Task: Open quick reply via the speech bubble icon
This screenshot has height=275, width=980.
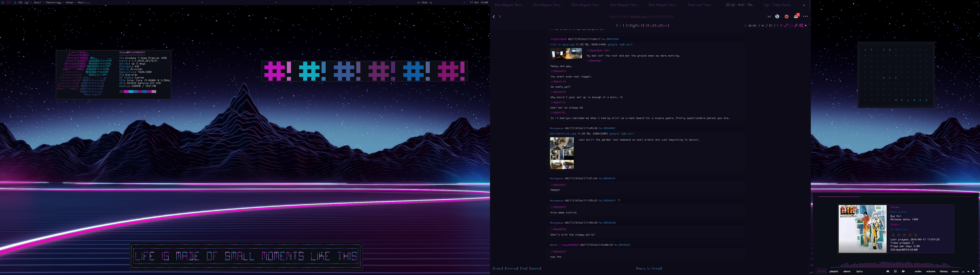Action: point(791,25)
